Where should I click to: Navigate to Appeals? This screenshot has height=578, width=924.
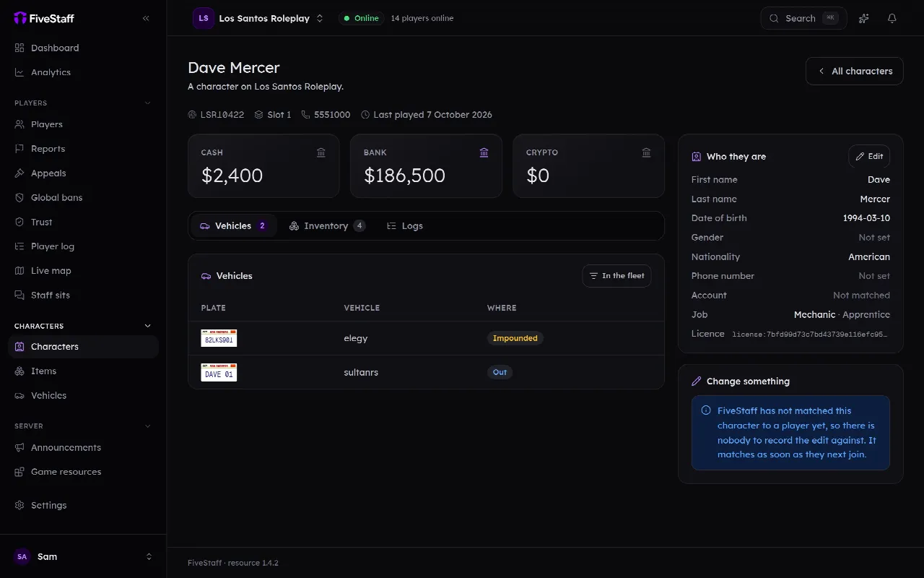point(83,173)
